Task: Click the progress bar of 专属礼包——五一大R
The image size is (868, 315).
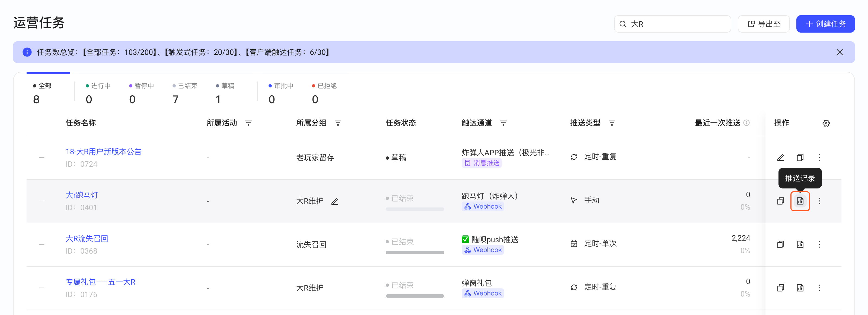Action: pyautogui.click(x=415, y=296)
